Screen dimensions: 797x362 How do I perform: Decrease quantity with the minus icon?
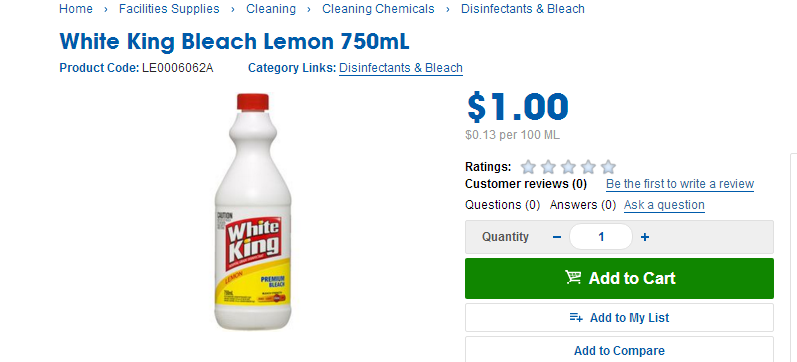pyautogui.click(x=557, y=237)
